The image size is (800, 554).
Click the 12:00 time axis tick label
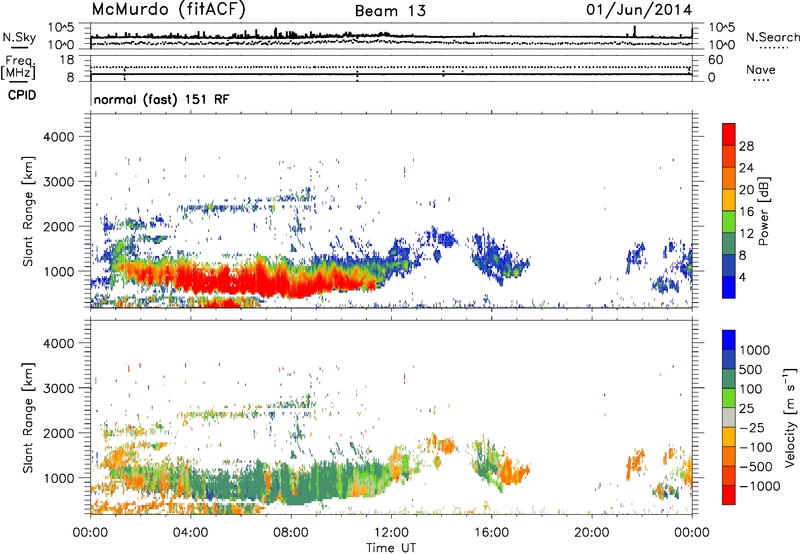tap(391, 533)
